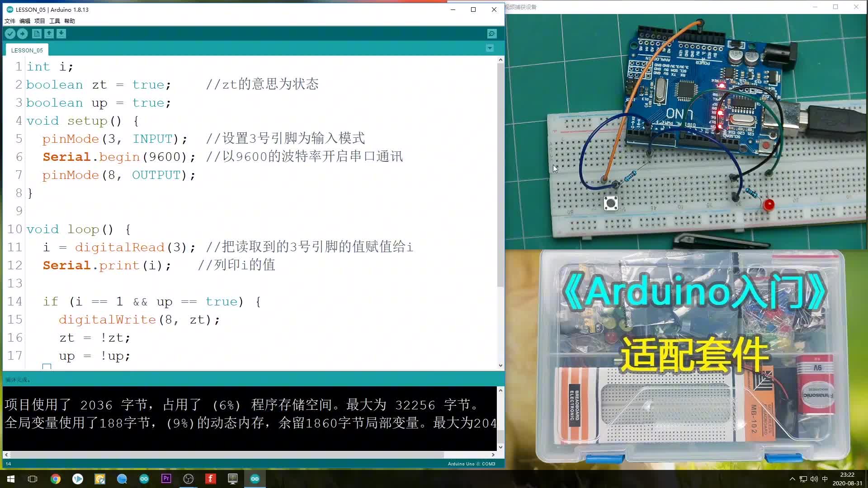
Task: Click the 项目 (Sketch) menu item
Action: tap(39, 21)
